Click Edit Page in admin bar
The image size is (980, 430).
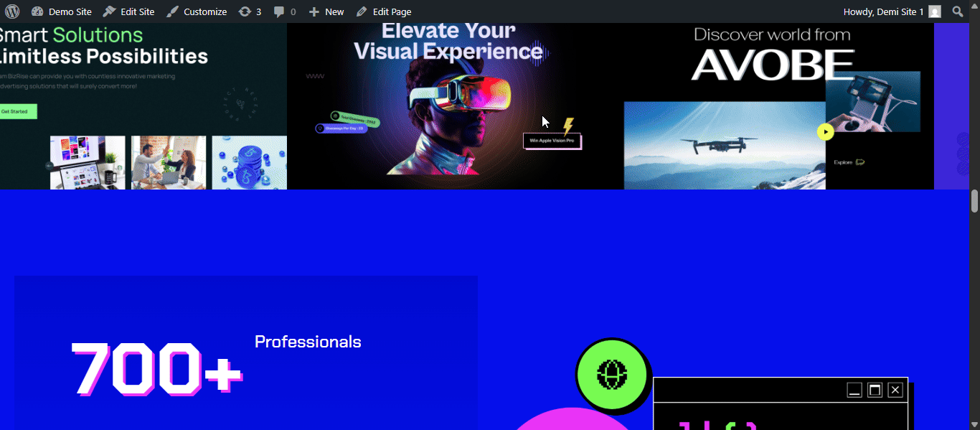pos(384,11)
